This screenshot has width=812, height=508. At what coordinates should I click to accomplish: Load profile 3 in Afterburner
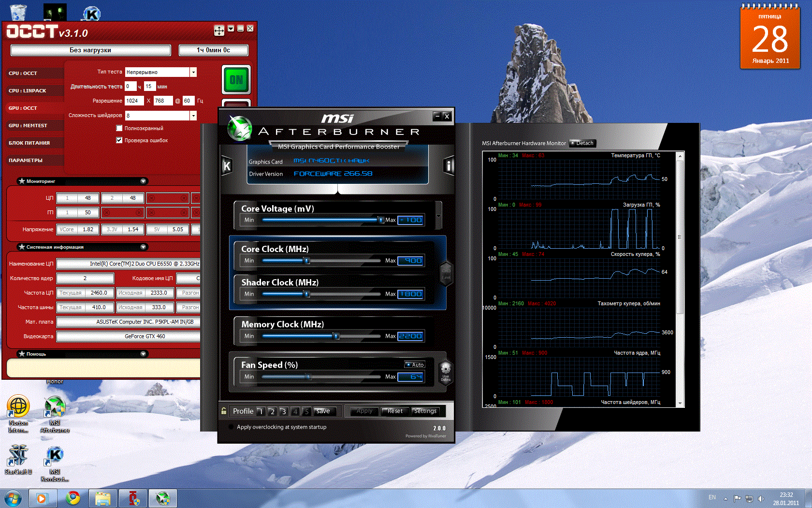tap(284, 412)
